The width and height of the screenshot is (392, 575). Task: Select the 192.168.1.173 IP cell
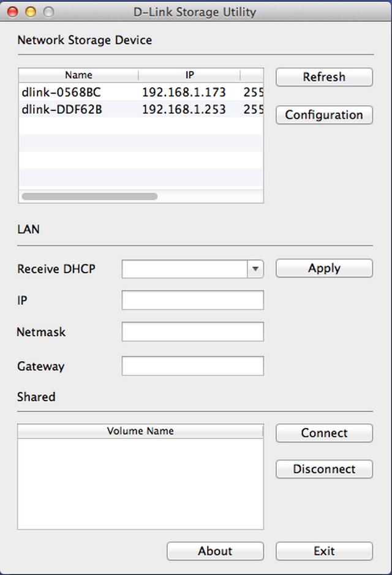pyautogui.click(x=184, y=92)
